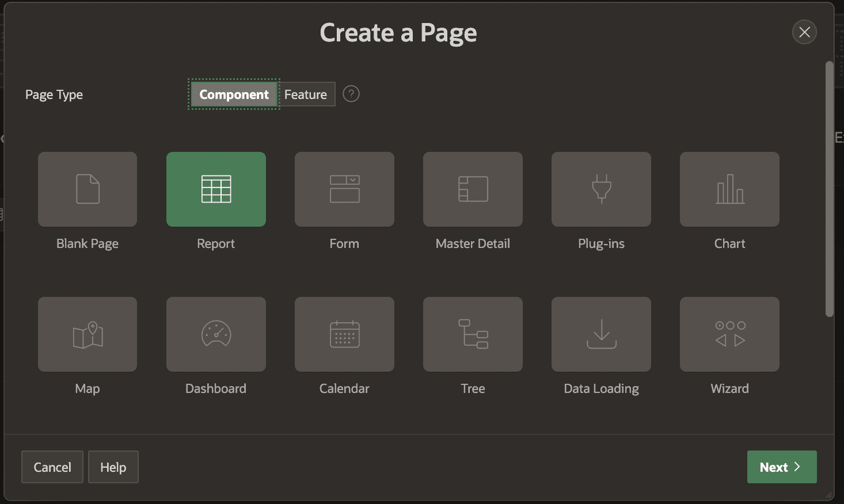Choose the Dashboard page type
844x504 pixels.
pyautogui.click(x=216, y=334)
